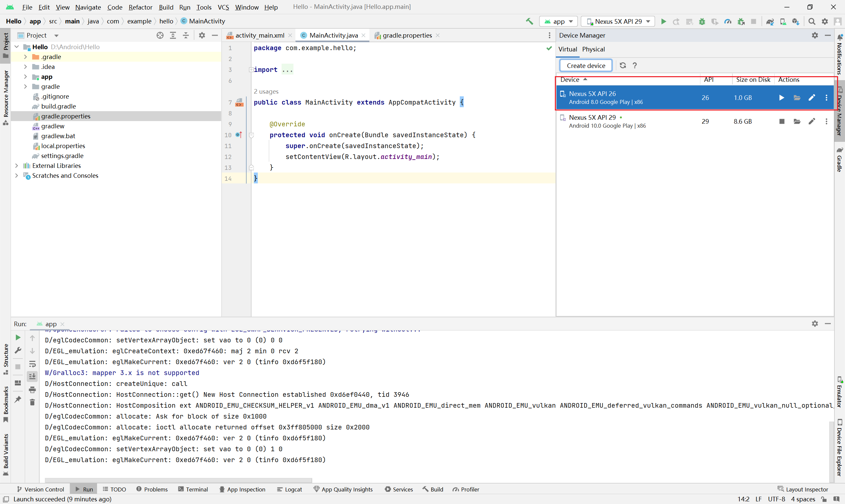
Task: Open the Terminal tool window
Action: click(193, 489)
